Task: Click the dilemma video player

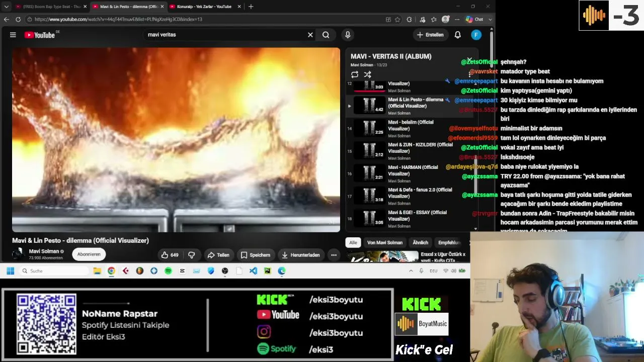Action: [176, 140]
